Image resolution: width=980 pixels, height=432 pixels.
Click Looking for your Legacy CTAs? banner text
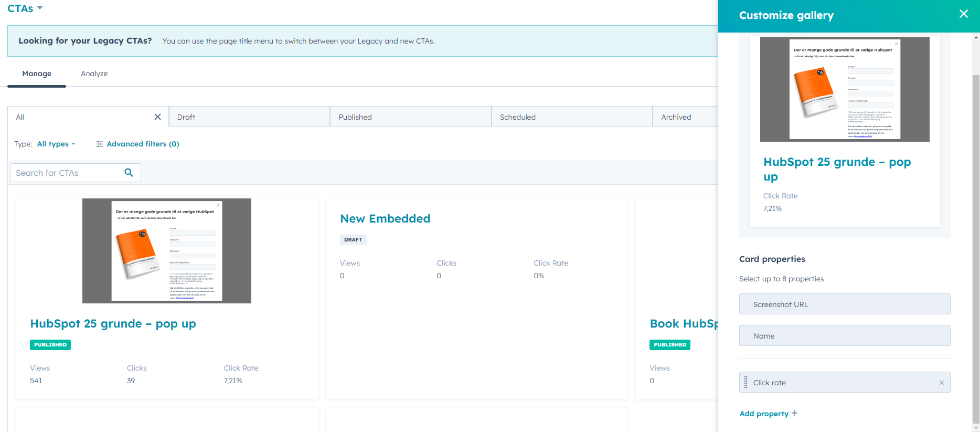(x=85, y=40)
